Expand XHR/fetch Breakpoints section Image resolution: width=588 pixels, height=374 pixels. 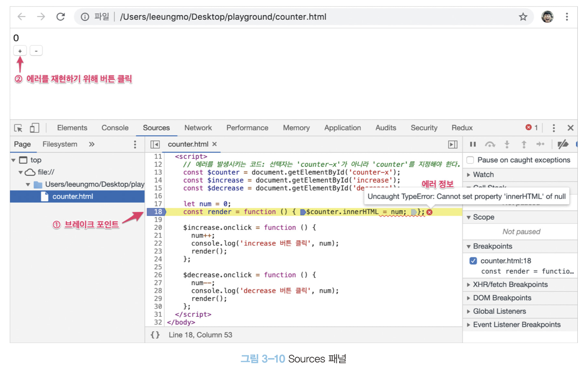pos(468,285)
